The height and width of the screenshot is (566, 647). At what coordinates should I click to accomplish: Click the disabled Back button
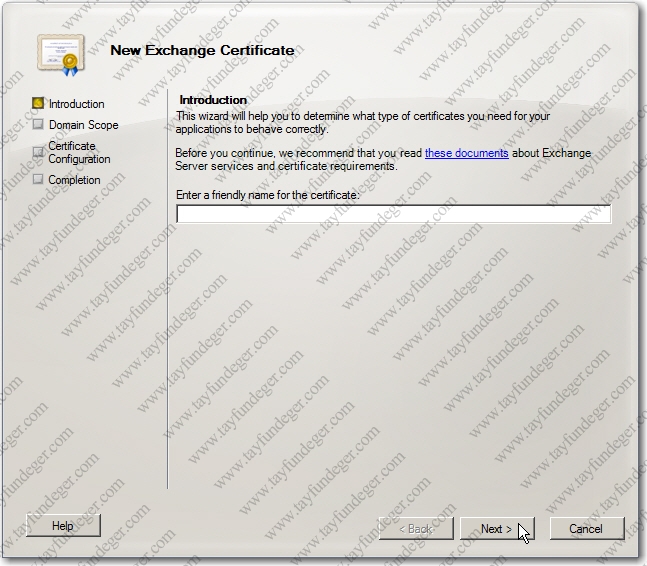(x=416, y=528)
